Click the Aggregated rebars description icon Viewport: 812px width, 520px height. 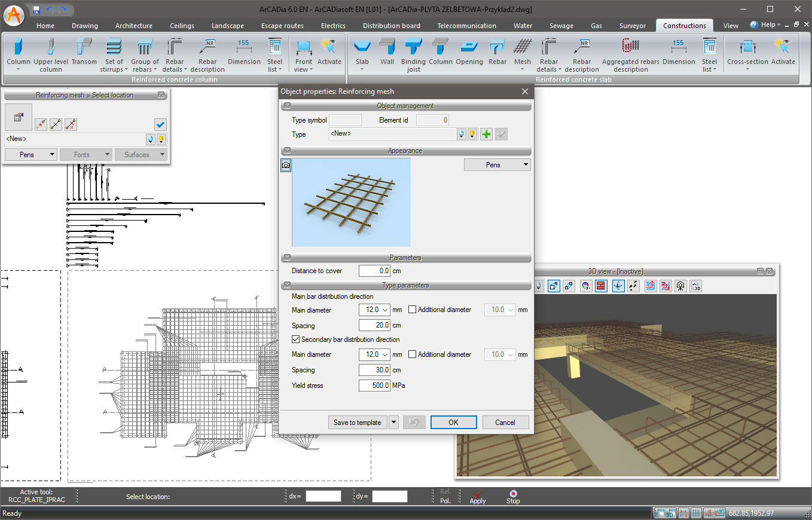(630, 52)
